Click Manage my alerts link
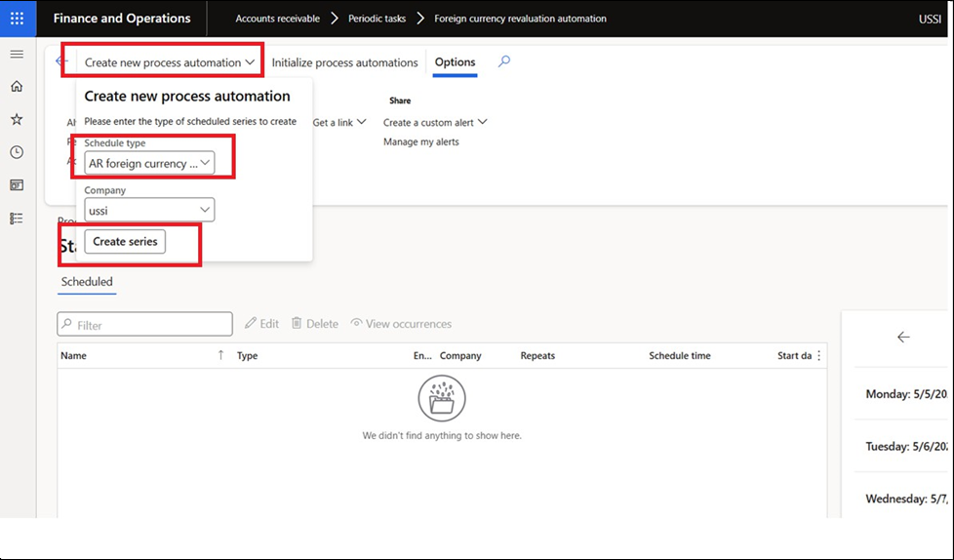This screenshot has height=560, width=954. click(x=420, y=142)
